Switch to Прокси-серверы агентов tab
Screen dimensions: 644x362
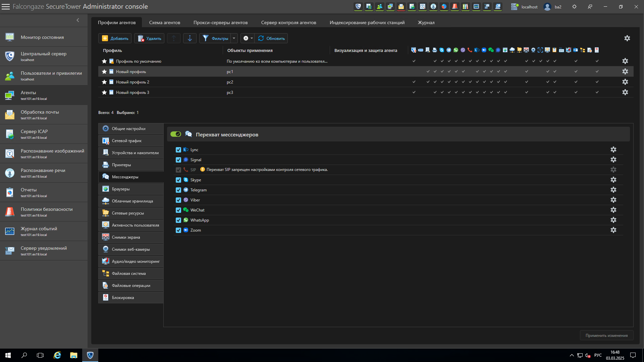(220, 22)
